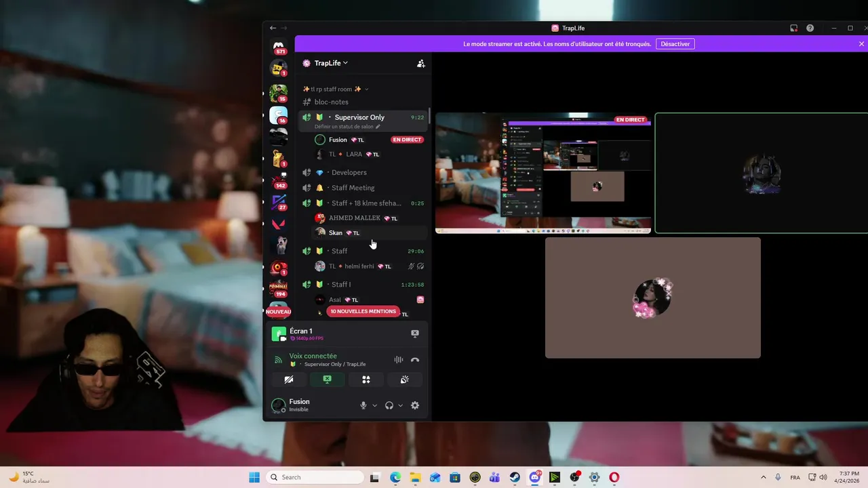Click the Windows Start button
Image resolution: width=868 pixels, height=488 pixels.
tap(254, 477)
